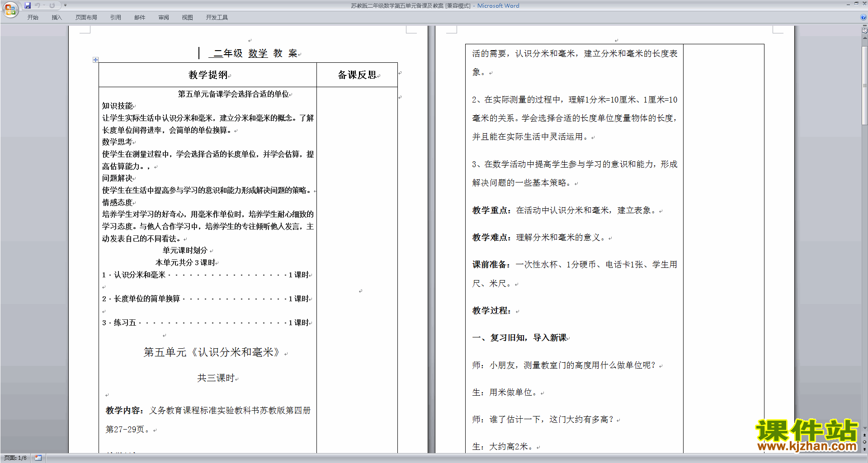Click the bold 教学难点 label on page two
Screen dimensions: 868x463
(491, 238)
